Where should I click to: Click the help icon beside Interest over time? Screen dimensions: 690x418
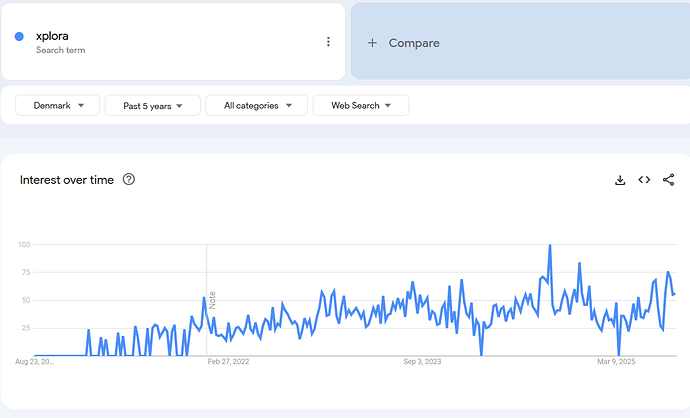(129, 180)
